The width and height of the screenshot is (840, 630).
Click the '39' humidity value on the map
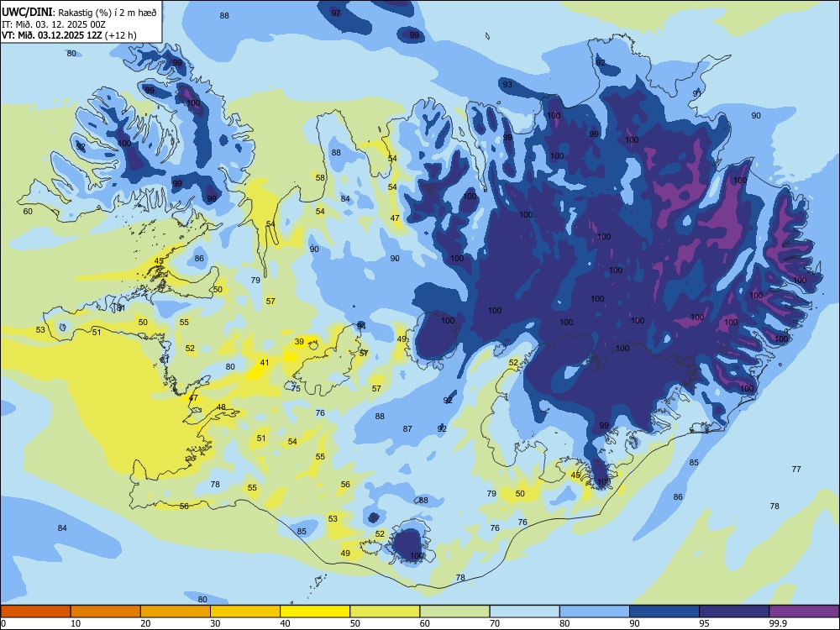pyautogui.click(x=299, y=342)
